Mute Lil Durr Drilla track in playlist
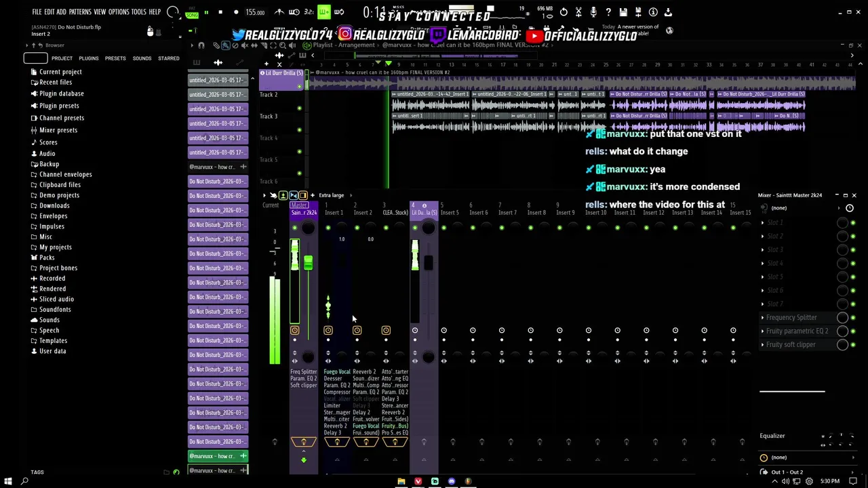The width and height of the screenshot is (868, 488). point(299,87)
